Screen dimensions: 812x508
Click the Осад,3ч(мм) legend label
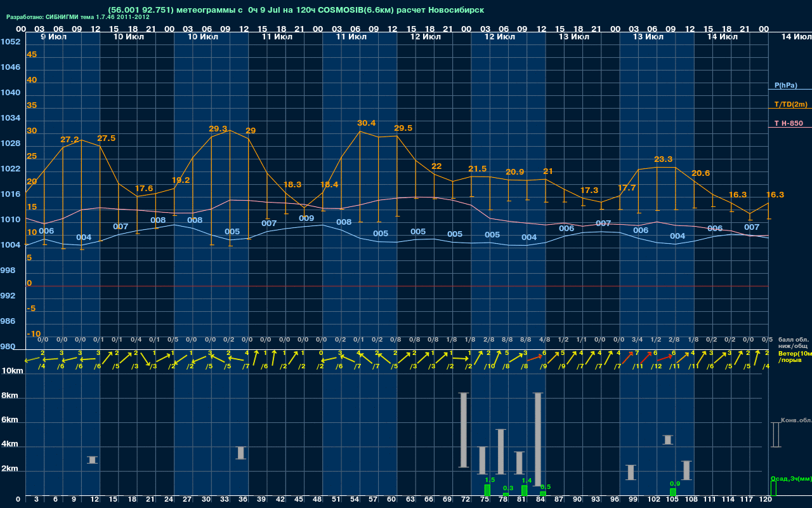(791, 478)
